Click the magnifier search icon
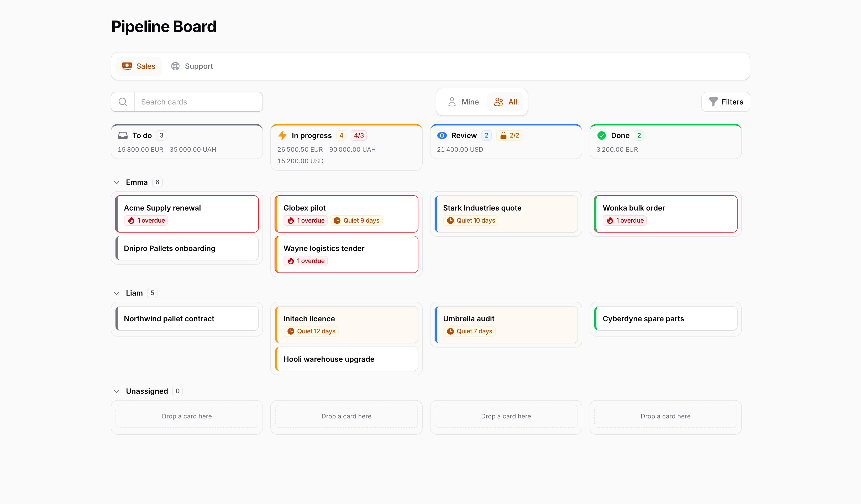Image resolution: width=861 pixels, height=504 pixels. 123,102
